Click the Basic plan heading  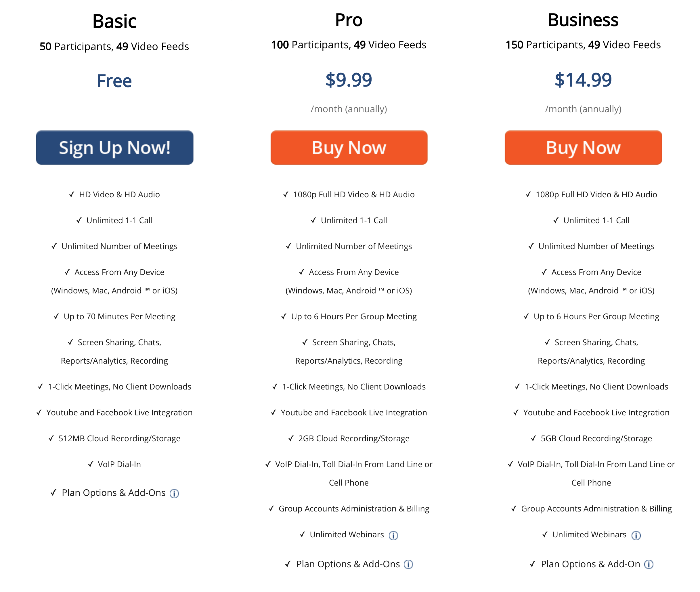click(x=114, y=21)
